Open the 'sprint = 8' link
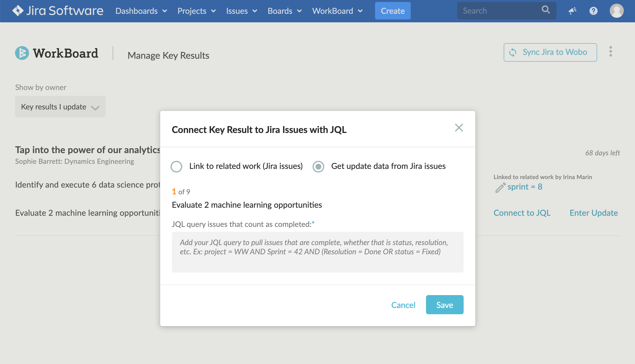 (x=525, y=187)
